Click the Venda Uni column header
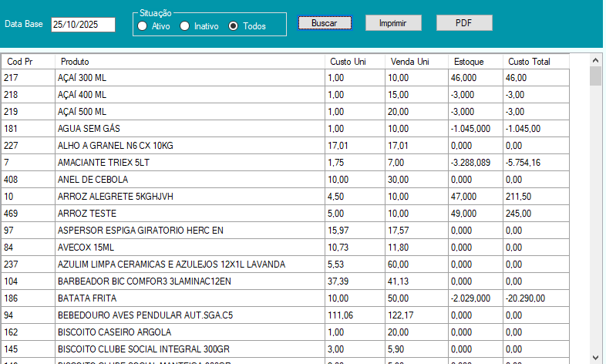 point(409,61)
